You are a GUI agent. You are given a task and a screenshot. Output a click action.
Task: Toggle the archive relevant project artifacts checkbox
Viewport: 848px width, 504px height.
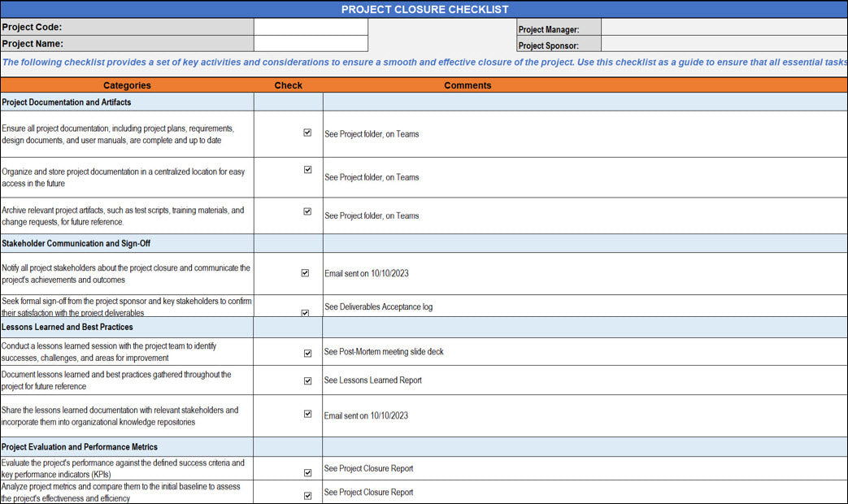click(307, 211)
